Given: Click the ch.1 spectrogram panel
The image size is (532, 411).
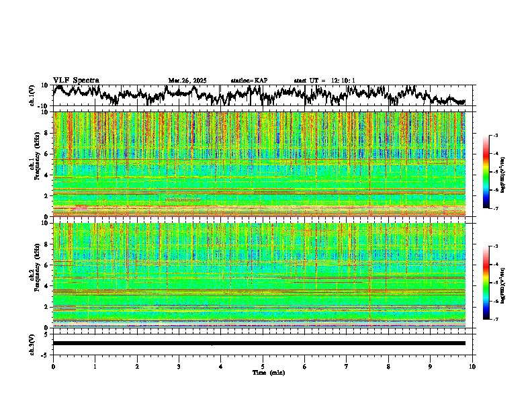Looking at the screenshot, I should pos(259,164).
